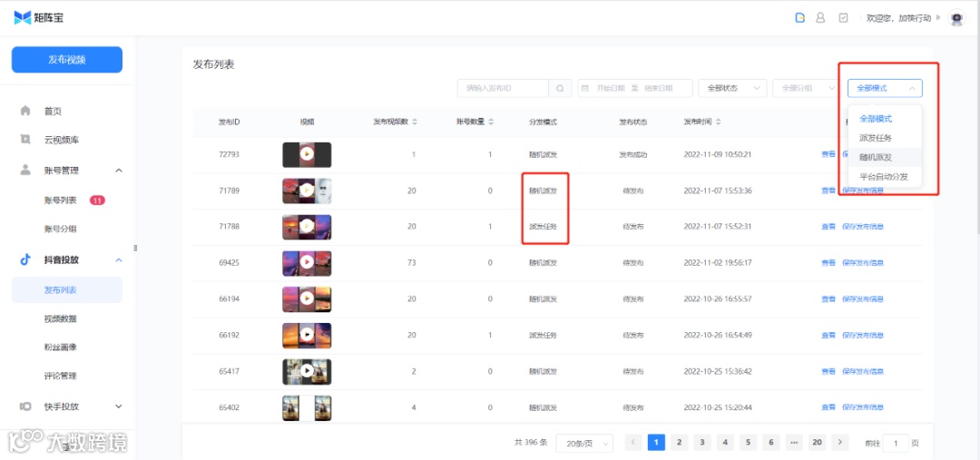Click 查看 for row 71788
This screenshot has height=460, width=980.
(828, 227)
